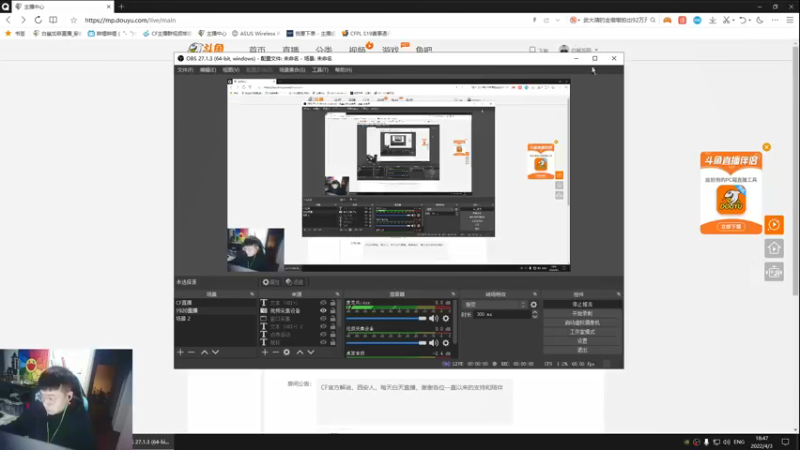Open the browser screenshot scissors tool
The width and height of the screenshot is (800, 450).
click(727, 20)
